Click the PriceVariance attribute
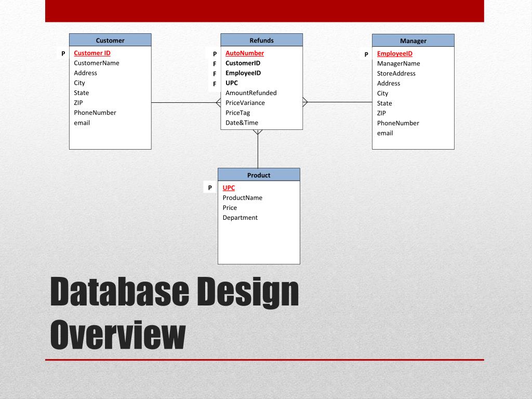532x399 pixels. tap(245, 103)
